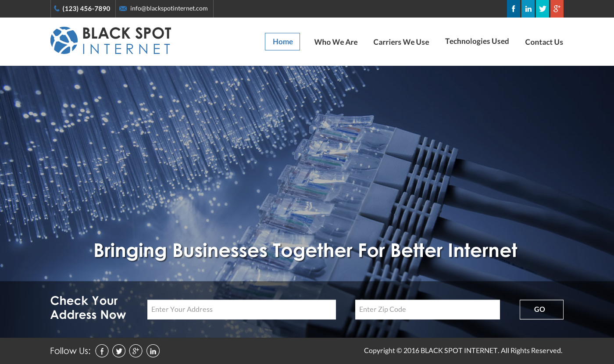Select the Home menu item

(x=282, y=42)
